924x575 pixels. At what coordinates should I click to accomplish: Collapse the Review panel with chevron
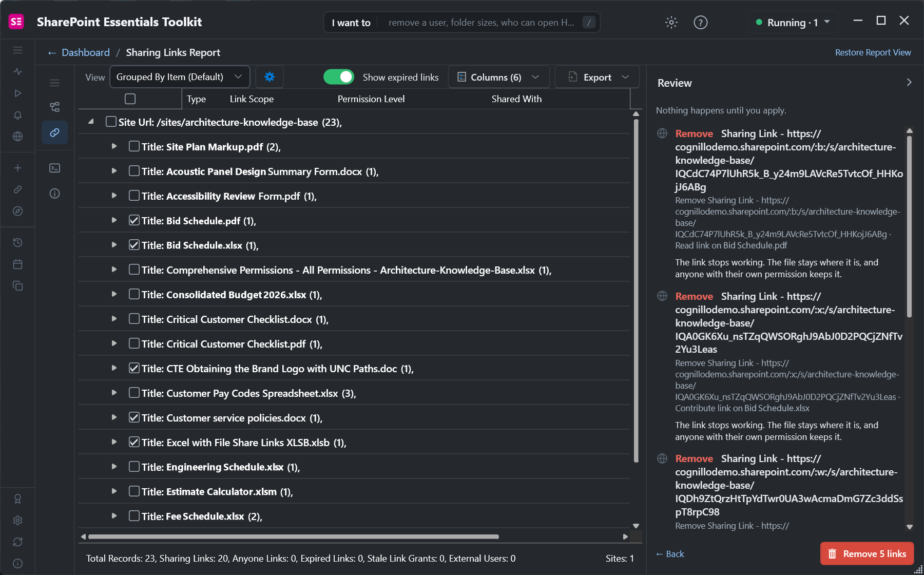tap(909, 83)
